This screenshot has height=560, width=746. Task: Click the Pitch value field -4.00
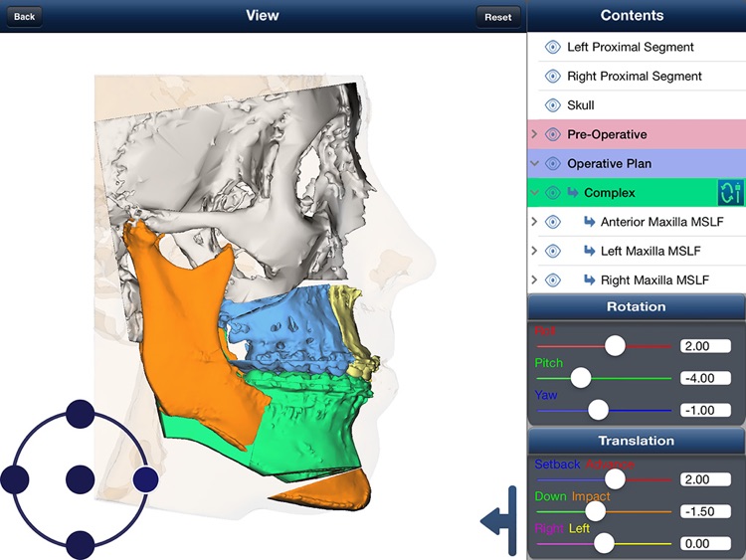click(x=705, y=378)
